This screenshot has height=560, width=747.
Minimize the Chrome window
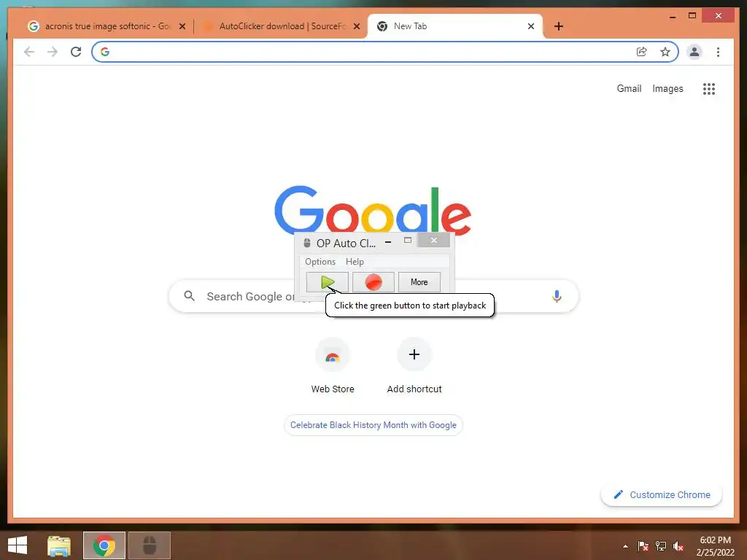673,17
